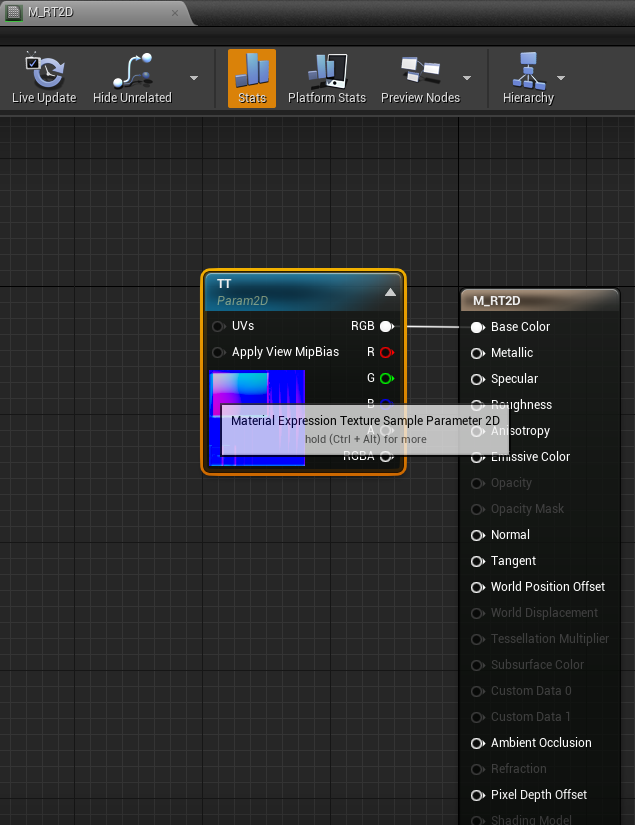Click the Opacity Mask input pin

(x=478, y=509)
